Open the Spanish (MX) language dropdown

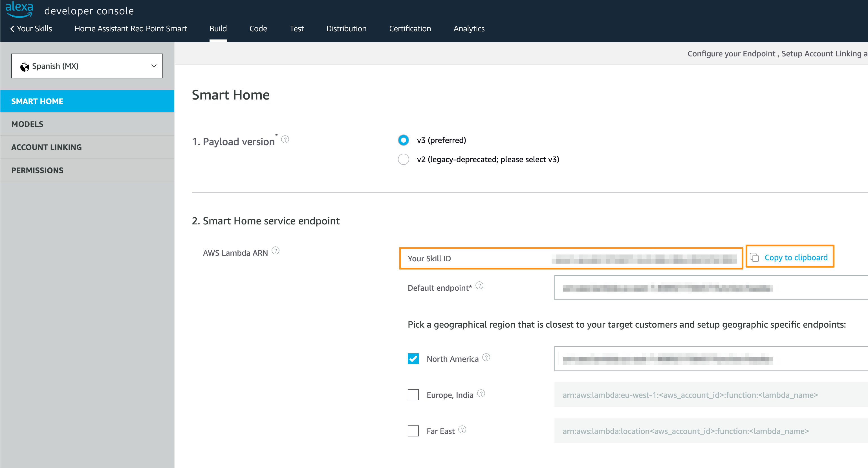87,66
